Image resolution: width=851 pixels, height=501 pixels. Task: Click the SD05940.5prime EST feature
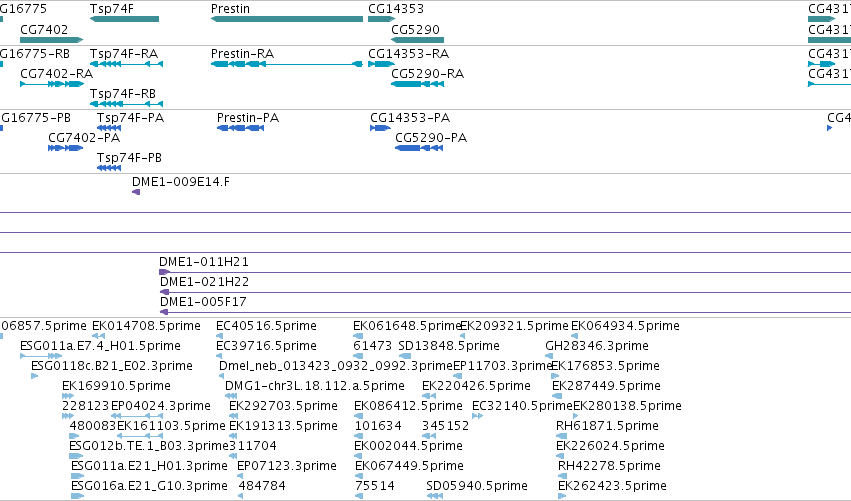tap(434, 496)
